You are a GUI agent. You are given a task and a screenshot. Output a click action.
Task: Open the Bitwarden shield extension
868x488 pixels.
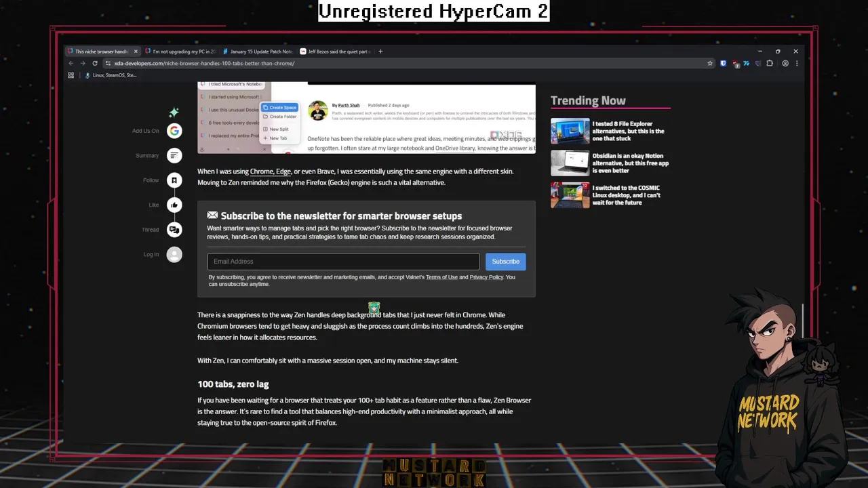point(724,63)
